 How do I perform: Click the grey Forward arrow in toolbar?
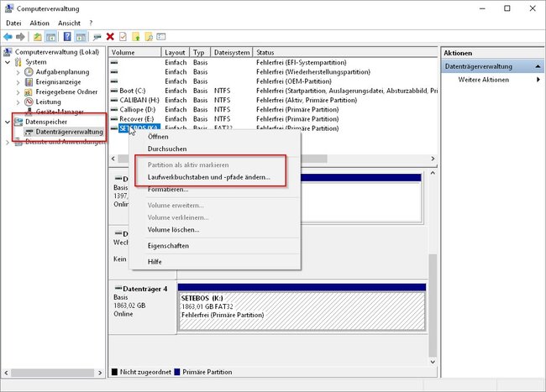point(20,37)
